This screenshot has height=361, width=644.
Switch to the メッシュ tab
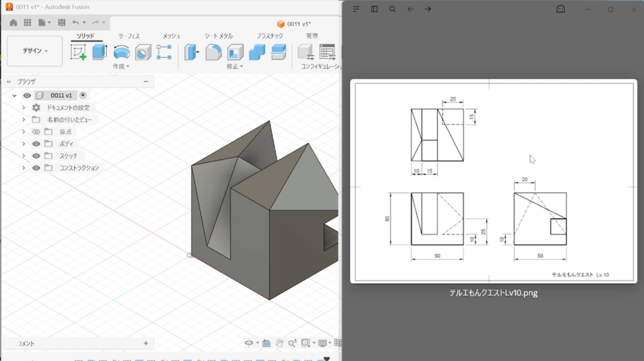tap(171, 36)
